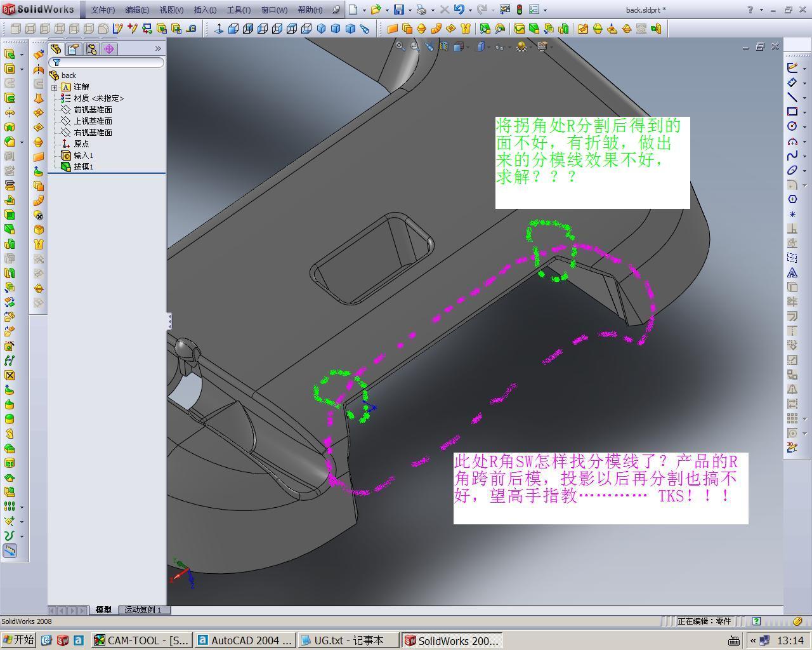Click the Help question mark icon
Screen dimensions: 812x650
750,10
